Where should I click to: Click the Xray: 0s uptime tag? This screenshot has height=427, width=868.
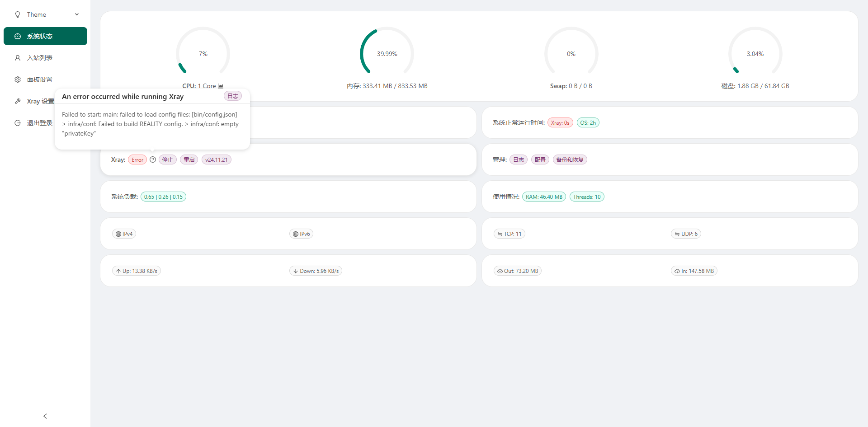(560, 122)
